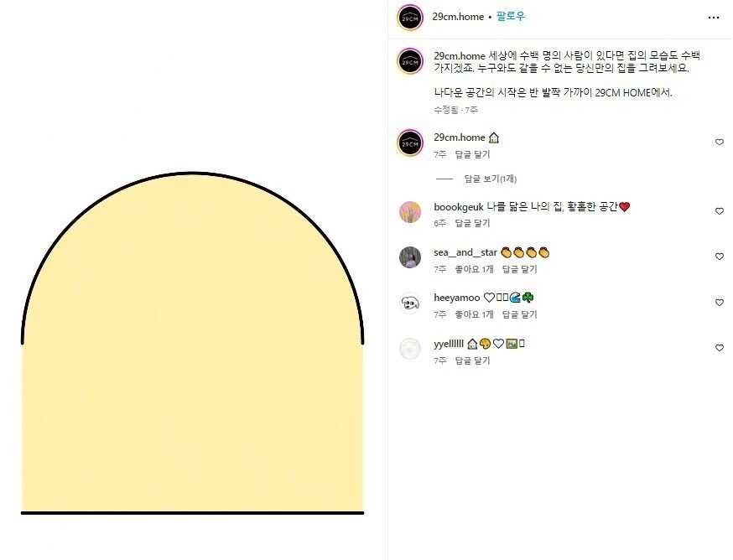Like the 29cm.home house emoji comment

[720, 142]
